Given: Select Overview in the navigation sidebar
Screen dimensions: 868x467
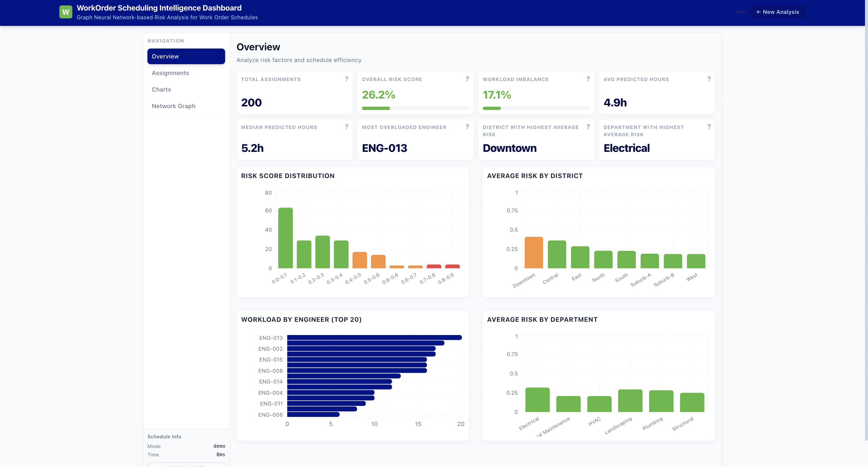Looking at the screenshot, I should [x=165, y=56].
